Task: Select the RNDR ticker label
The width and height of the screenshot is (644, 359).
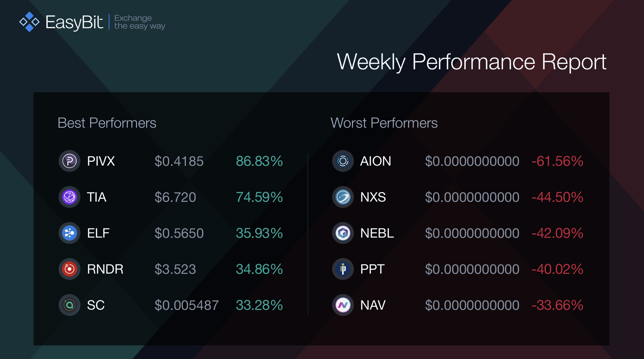Action: tap(105, 269)
